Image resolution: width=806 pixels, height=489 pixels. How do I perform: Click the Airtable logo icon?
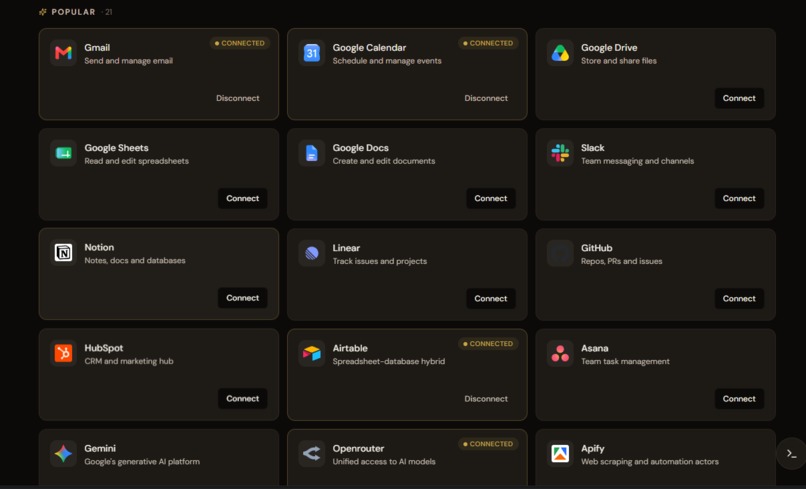click(312, 354)
